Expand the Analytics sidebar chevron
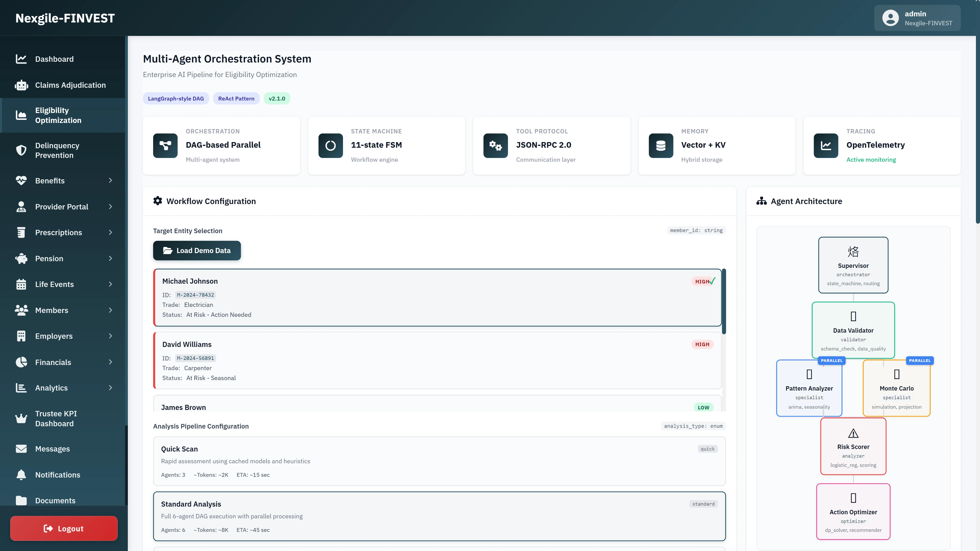The width and height of the screenshot is (980, 551). [110, 388]
